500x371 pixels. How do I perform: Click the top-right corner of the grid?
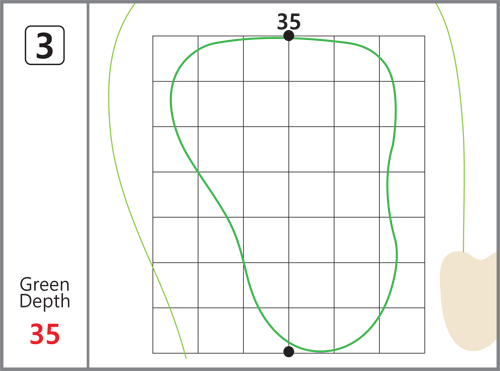click(425, 36)
